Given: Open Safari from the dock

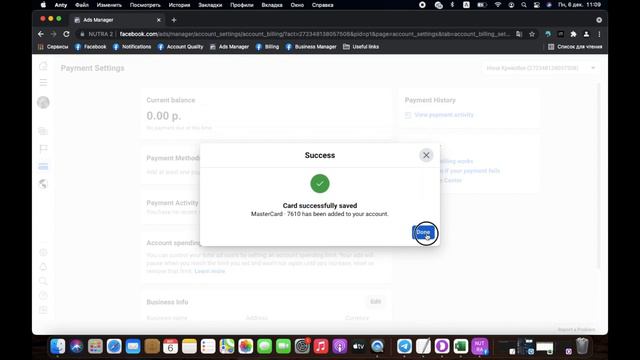Looking at the screenshot, I should coord(114,347).
